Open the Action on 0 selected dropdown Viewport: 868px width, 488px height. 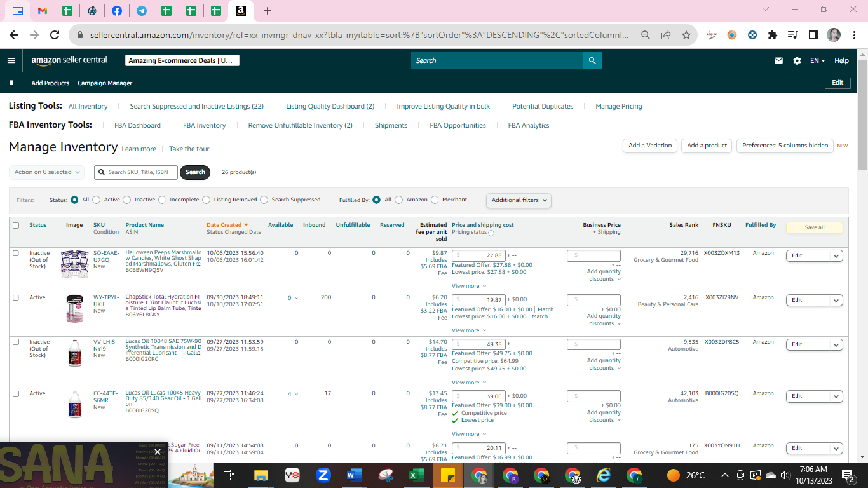click(x=46, y=172)
